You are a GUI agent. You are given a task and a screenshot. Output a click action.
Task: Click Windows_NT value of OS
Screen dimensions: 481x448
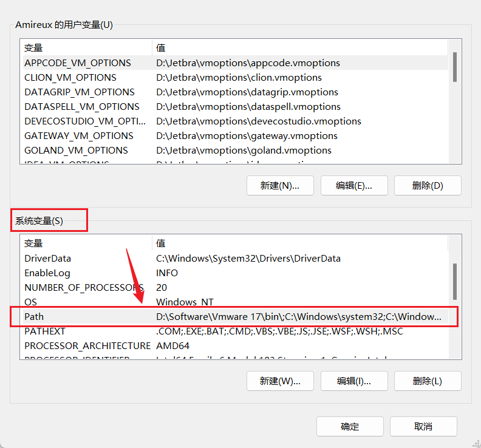[x=185, y=302]
